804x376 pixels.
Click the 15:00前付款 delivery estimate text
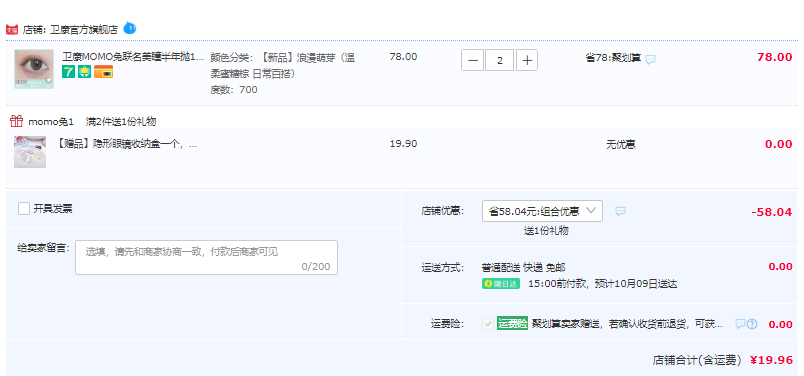pos(602,284)
